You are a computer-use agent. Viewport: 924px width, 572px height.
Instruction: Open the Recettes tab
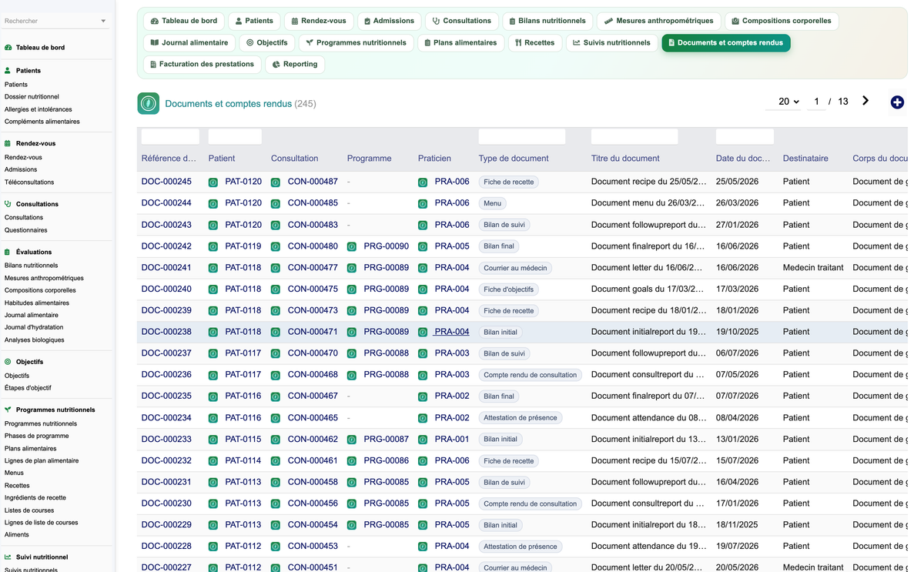click(x=534, y=43)
